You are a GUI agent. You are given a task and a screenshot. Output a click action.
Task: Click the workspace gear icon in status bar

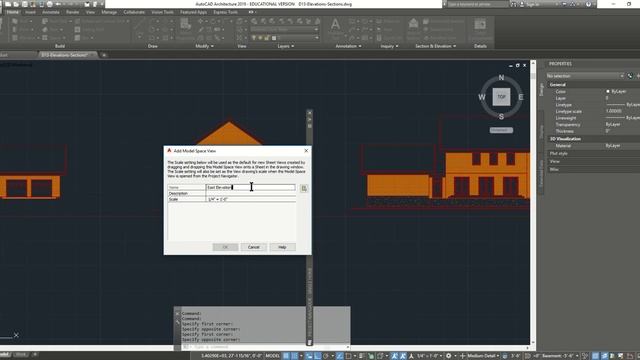pos(449,356)
